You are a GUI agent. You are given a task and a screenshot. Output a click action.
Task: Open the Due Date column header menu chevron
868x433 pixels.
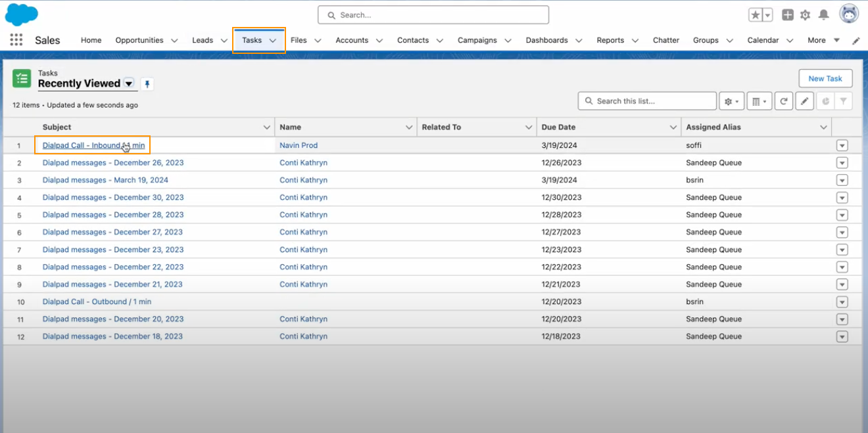click(673, 127)
